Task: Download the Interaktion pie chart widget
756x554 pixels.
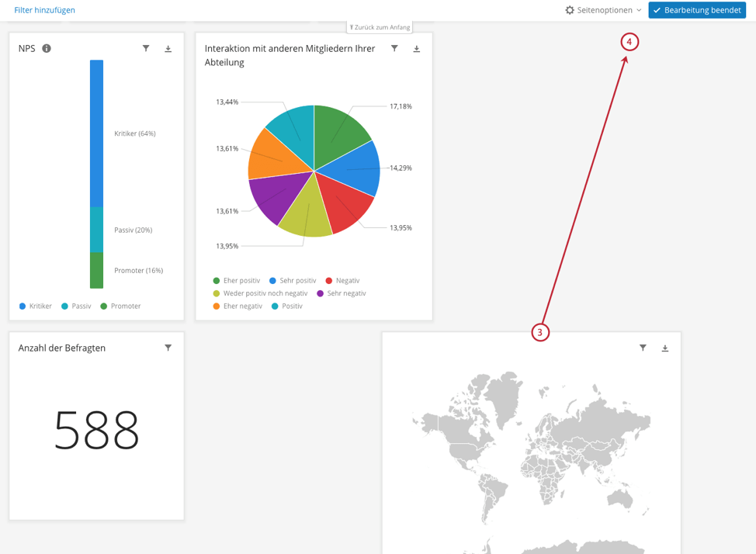Action: coord(417,49)
